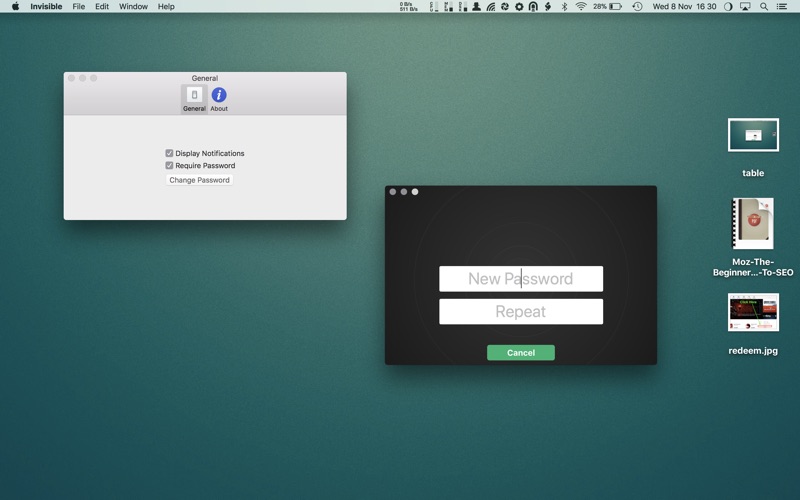Open Spotlight search magnifier

click(x=764, y=7)
